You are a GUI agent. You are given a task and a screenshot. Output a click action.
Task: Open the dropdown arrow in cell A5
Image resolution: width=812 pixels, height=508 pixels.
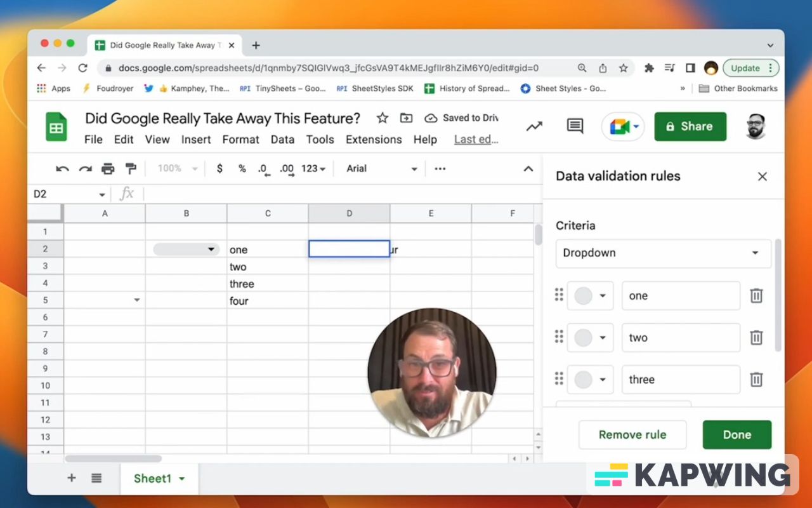[x=136, y=300]
